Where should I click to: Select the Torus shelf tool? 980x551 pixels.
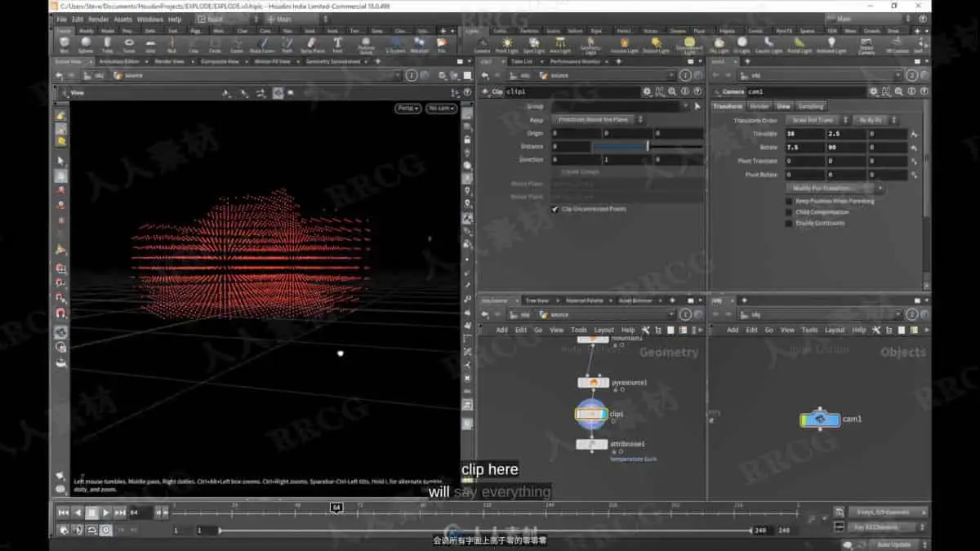pyautogui.click(x=129, y=44)
